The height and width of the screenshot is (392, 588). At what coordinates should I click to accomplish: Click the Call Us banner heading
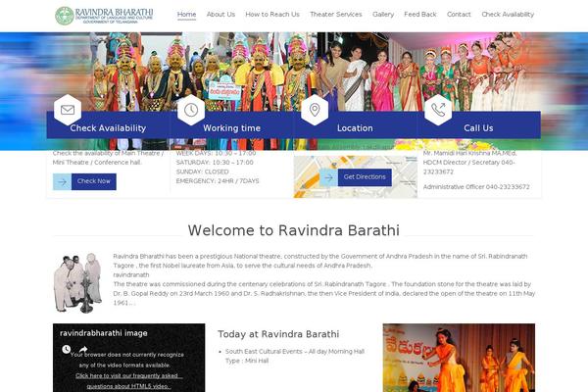478,128
